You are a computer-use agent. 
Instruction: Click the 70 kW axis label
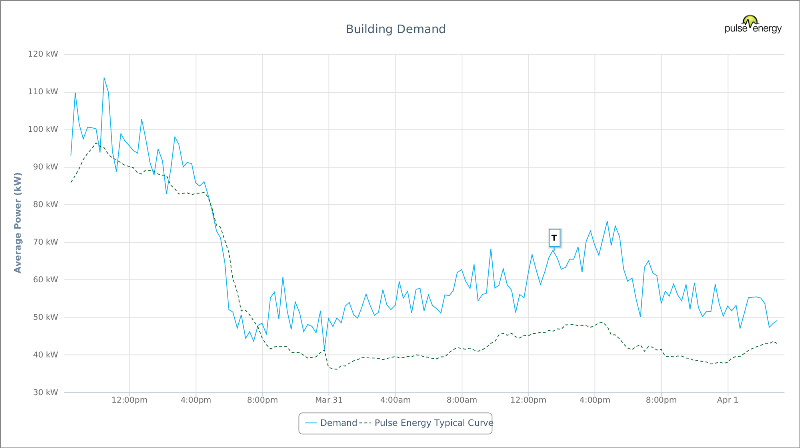pyautogui.click(x=45, y=242)
